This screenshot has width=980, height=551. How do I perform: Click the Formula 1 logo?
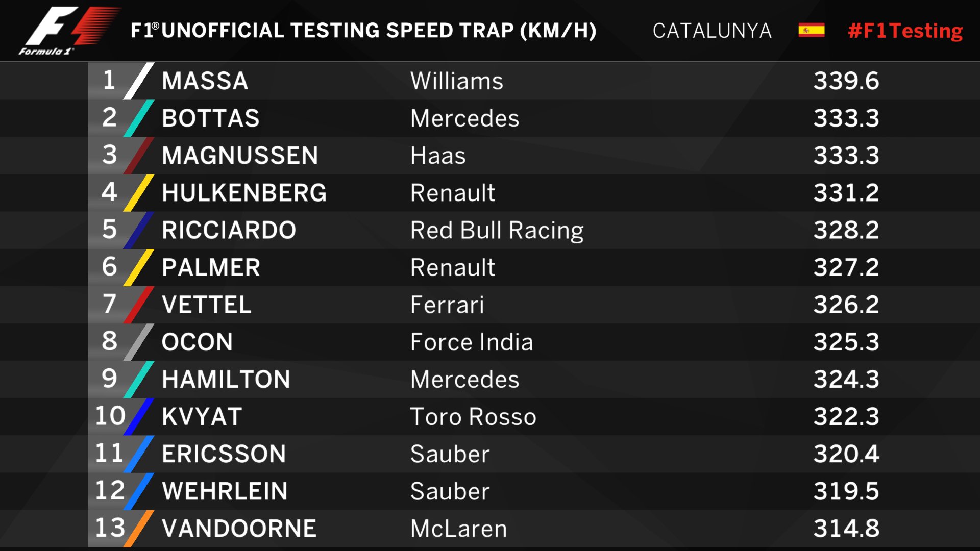[70, 30]
